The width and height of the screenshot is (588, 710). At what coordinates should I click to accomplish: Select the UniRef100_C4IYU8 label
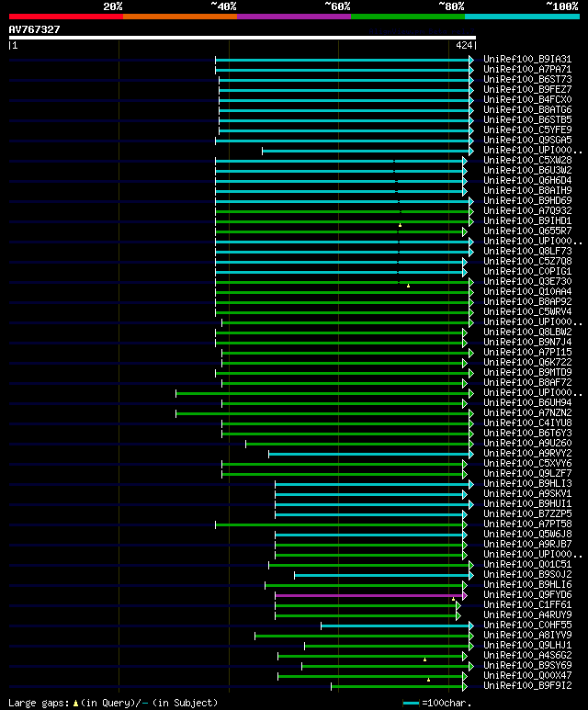click(x=527, y=423)
